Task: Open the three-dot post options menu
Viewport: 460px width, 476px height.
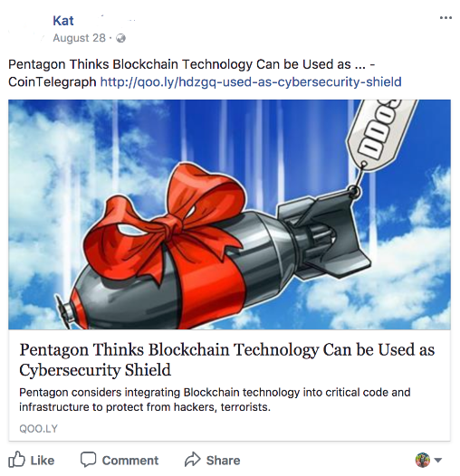Action: click(446, 18)
